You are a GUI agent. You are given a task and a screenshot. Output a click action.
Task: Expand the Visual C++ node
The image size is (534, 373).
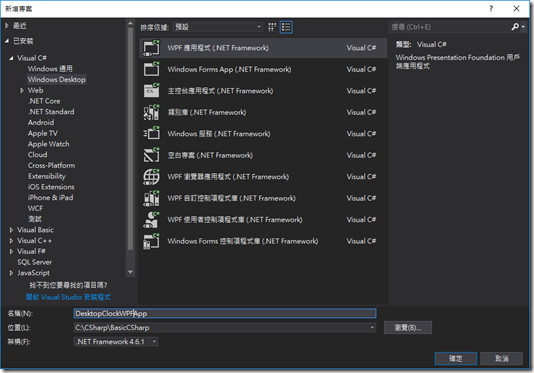click(x=11, y=241)
